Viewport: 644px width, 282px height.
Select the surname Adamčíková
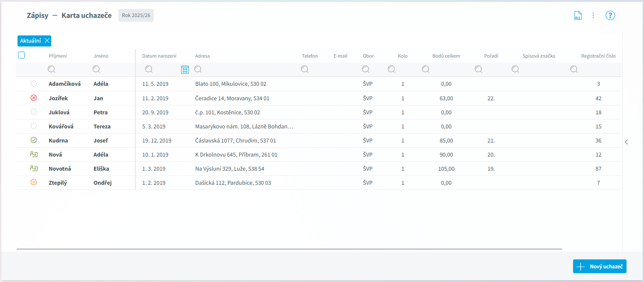point(64,84)
